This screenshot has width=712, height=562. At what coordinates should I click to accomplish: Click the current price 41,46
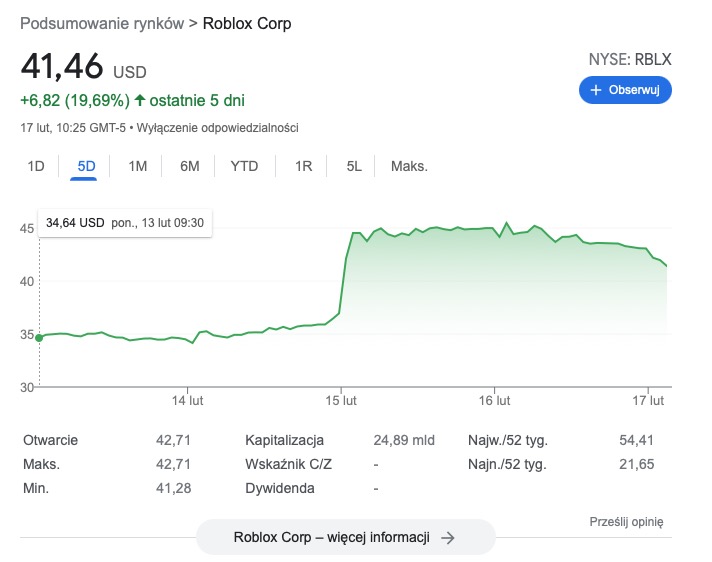[62, 66]
